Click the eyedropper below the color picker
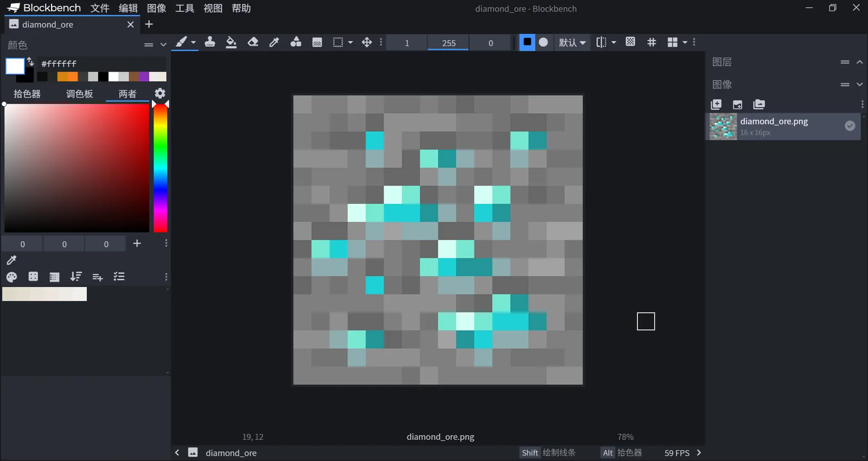The height and width of the screenshot is (461, 868). [11, 260]
